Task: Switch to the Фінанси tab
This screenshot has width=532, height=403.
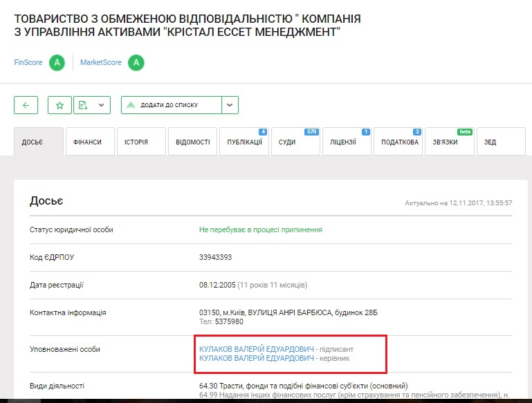Action: [88, 142]
